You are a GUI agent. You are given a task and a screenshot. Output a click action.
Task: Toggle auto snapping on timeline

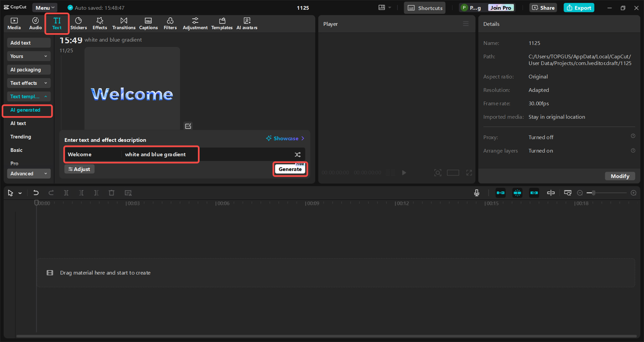click(x=517, y=193)
